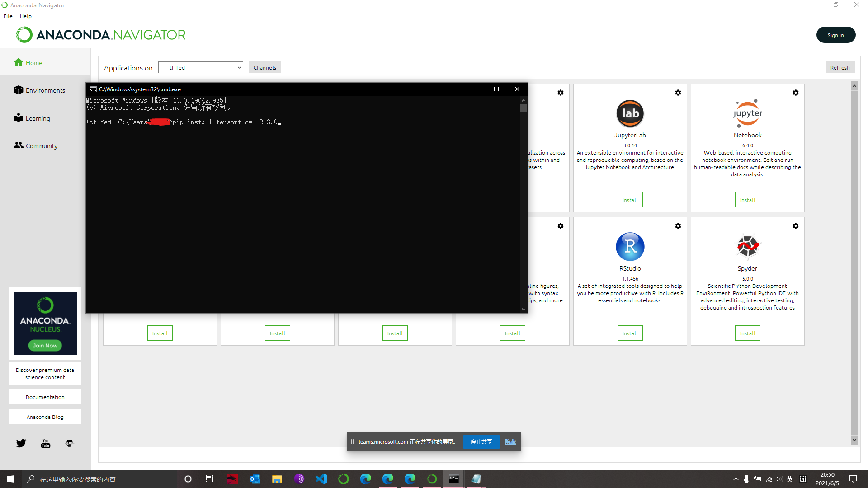This screenshot has height=488, width=868.
Task: Open JupyterLab tile settings gear
Action: point(678,93)
